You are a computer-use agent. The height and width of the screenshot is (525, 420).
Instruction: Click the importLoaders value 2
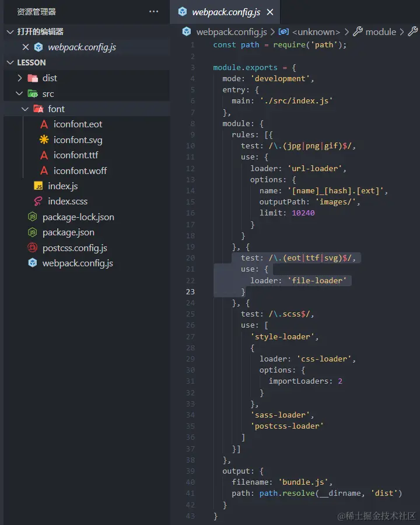(x=340, y=381)
